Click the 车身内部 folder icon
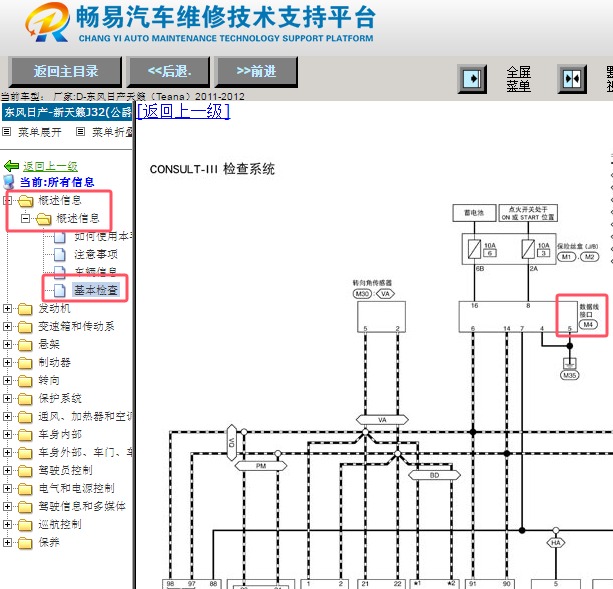This screenshot has height=589, width=613. [x=25, y=435]
